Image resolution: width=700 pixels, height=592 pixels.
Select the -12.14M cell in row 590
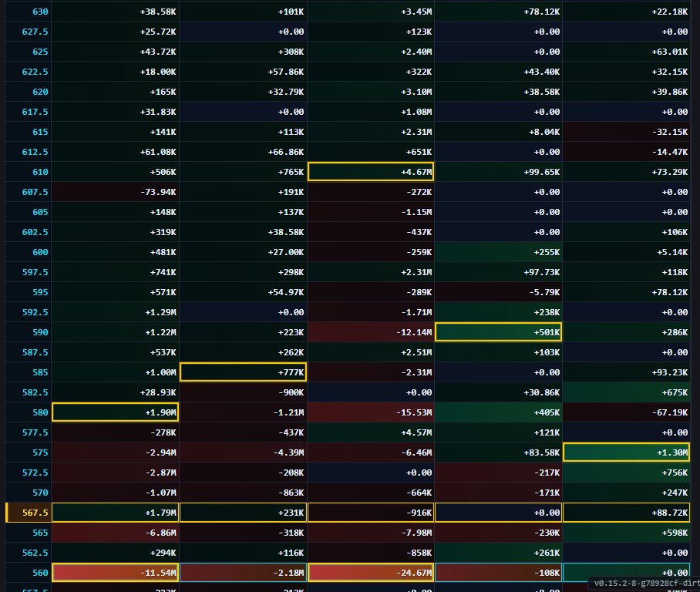[371, 332]
